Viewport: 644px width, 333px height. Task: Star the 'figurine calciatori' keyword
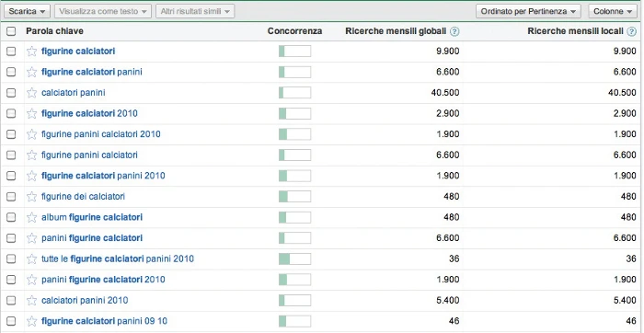tap(31, 52)
